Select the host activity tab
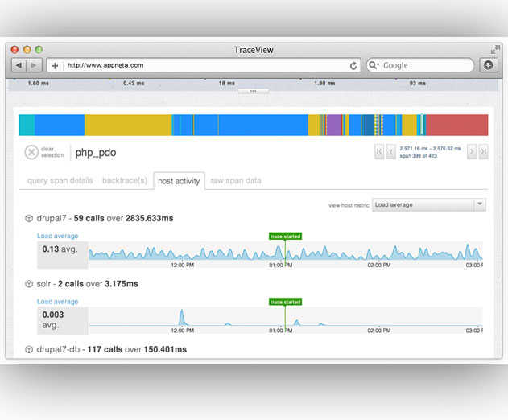The height and width of the screenshot is (420, 508). pyautogui.click(x=179, y=181)
